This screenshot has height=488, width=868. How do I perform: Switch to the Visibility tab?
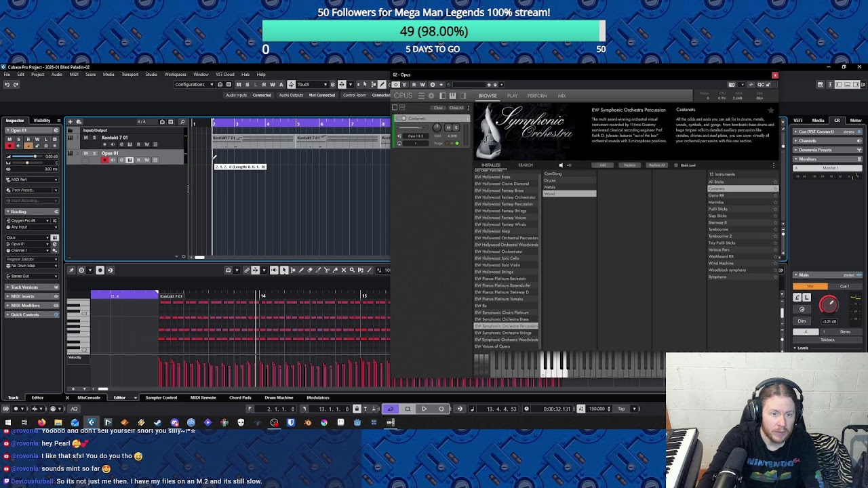pyautogui.click(x=42, y=121)
